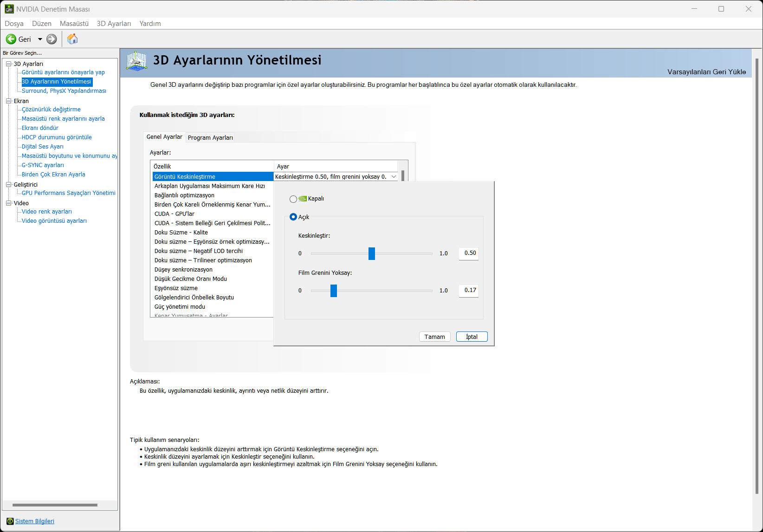The image size is (763, 532).
Task: Collapse the Video tree node
Action: click(x=9, y=203)
